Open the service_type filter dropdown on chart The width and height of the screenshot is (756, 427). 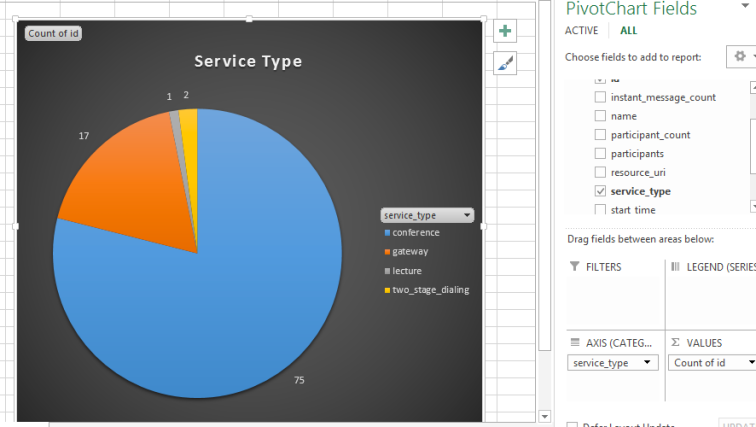(465, 215)
